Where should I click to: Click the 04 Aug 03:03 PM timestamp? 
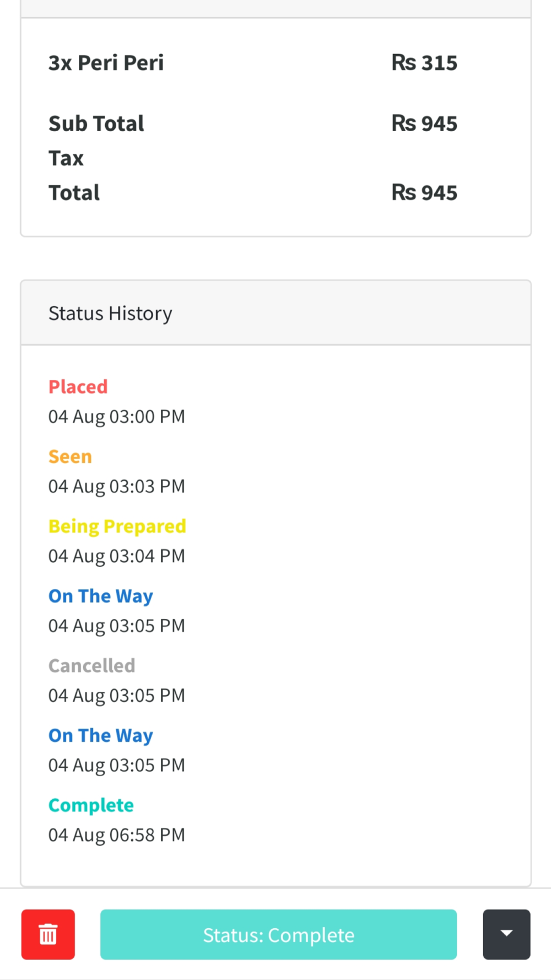coord(117,486)
